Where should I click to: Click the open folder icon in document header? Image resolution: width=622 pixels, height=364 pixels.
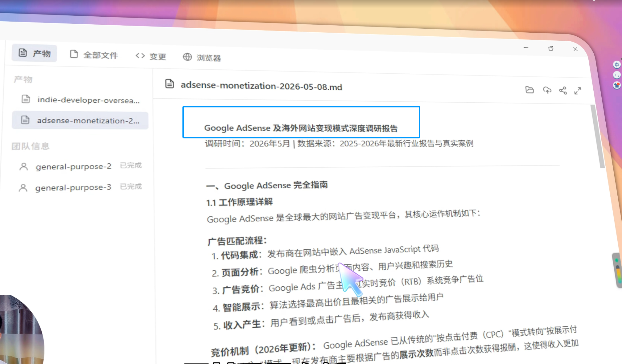[x=529, y=90]
